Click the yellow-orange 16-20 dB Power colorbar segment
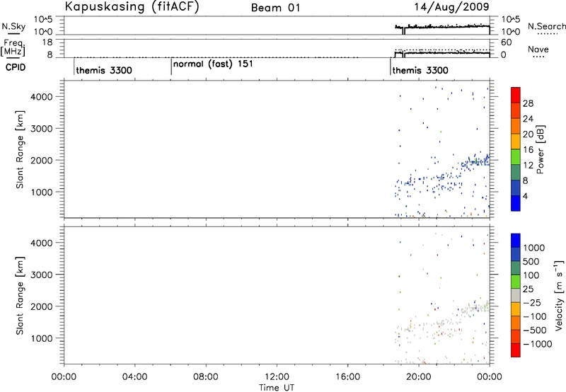The width and height of the screenshot is (566, 392). [x=516, y=141]
